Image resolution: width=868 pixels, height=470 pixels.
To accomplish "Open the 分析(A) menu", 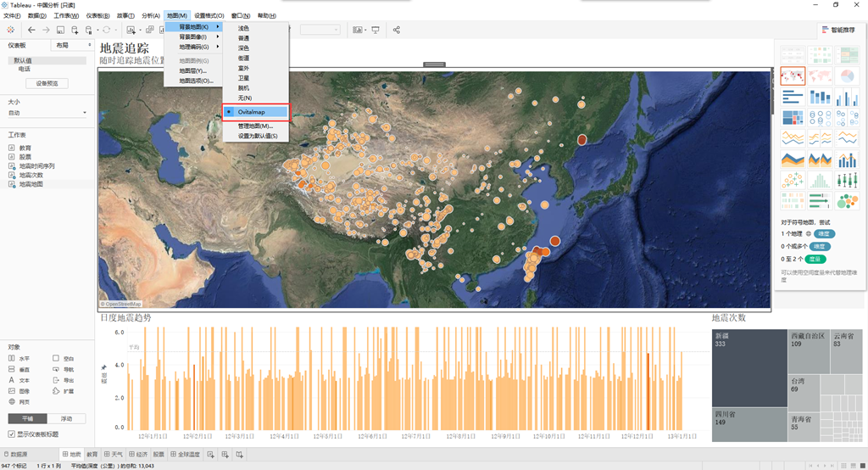I will point(151,15).
